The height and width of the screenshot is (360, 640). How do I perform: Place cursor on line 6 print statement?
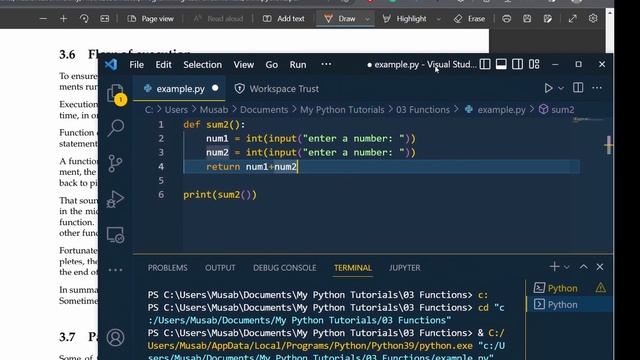tap(220, 195)
